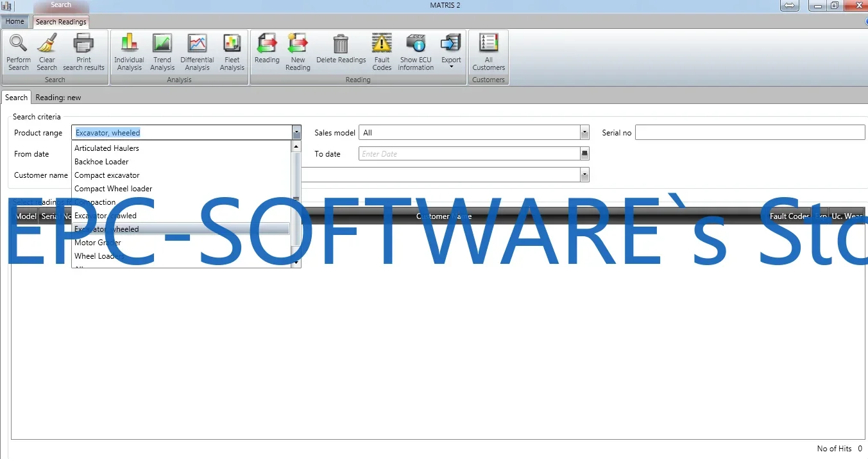Start a New Reading
The width and height of the screenshot is (868, 459).
pyautogui.click(x=298, y=52)
